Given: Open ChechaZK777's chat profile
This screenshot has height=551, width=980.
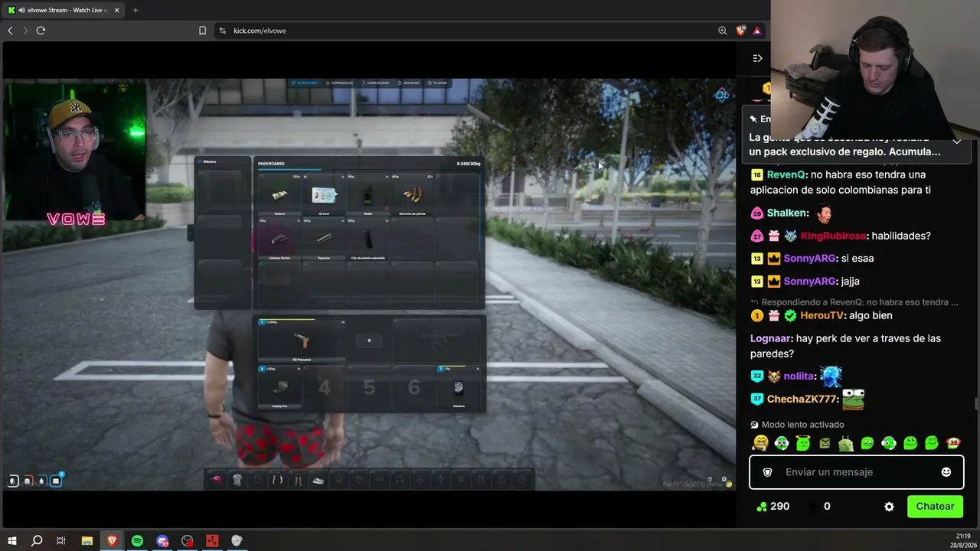Looking at the screenshot, I should click(802, 399).
